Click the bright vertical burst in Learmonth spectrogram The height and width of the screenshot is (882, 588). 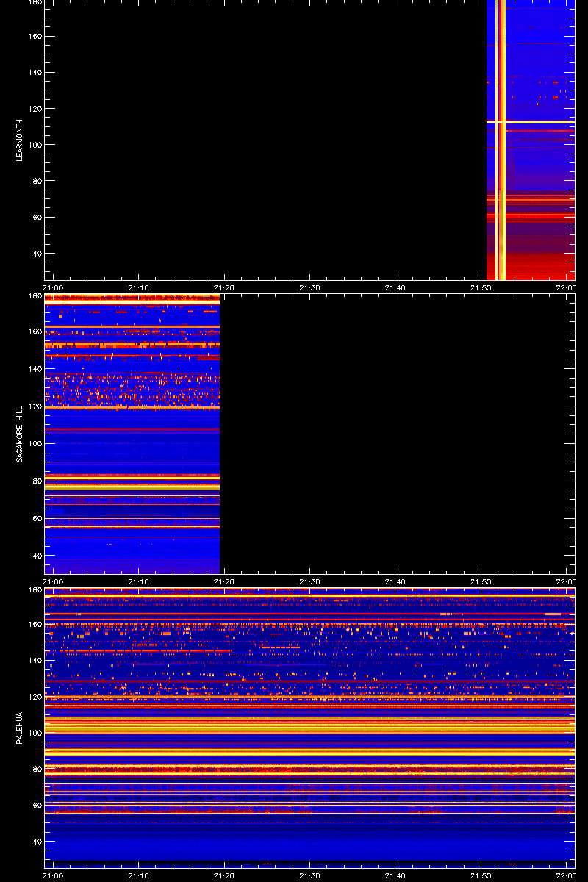point(501,140)
